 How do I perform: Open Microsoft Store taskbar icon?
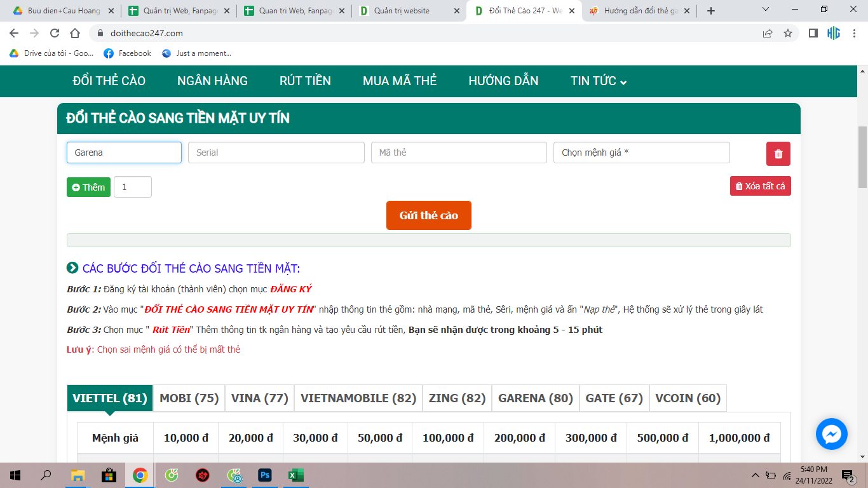[x=109, y=475]
